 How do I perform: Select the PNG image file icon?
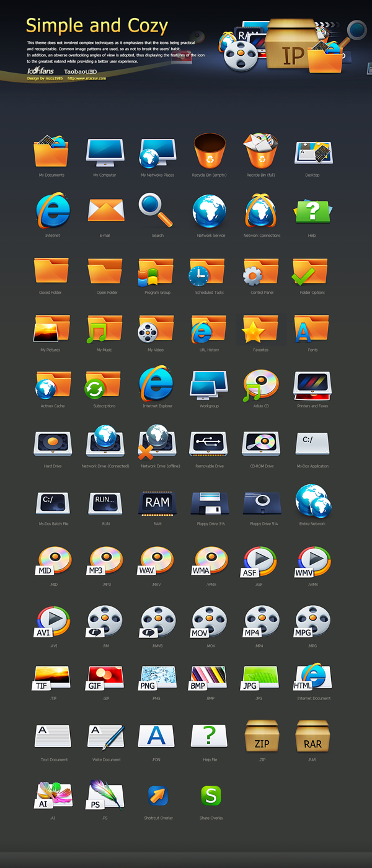pos(156,679)
